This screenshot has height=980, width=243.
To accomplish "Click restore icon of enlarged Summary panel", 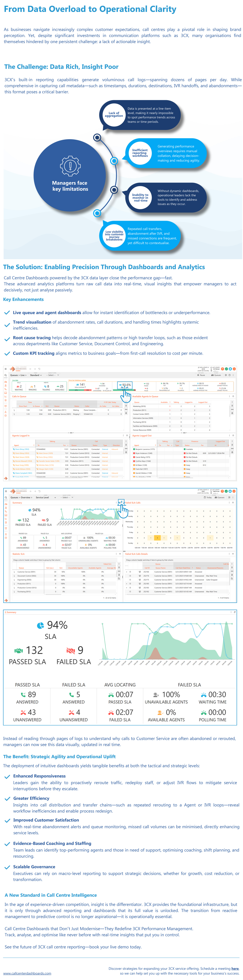I will [235, 612].
